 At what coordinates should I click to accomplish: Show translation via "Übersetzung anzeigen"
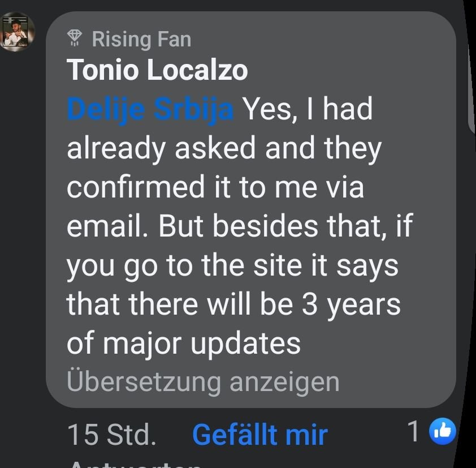click(x=203, y=381)
